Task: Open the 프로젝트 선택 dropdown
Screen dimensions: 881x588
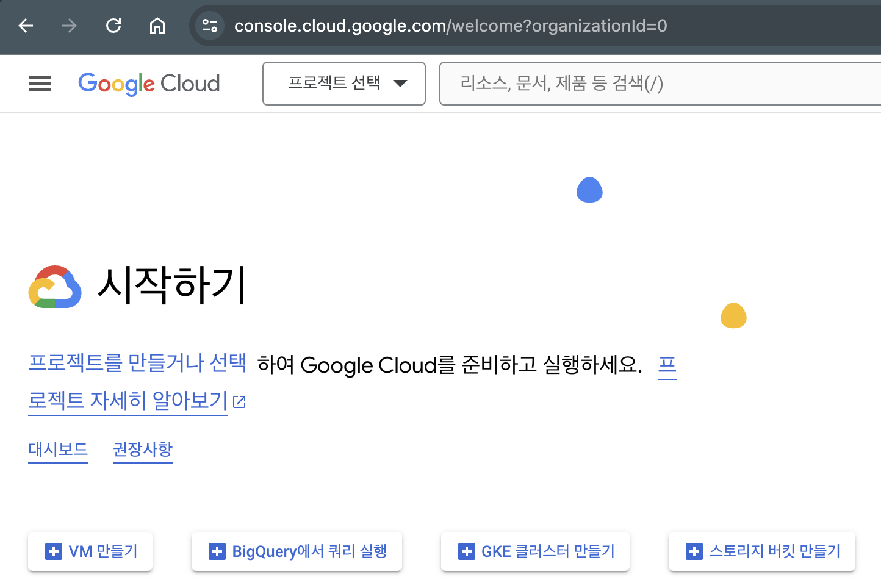Action: click(x=344, y=84)
